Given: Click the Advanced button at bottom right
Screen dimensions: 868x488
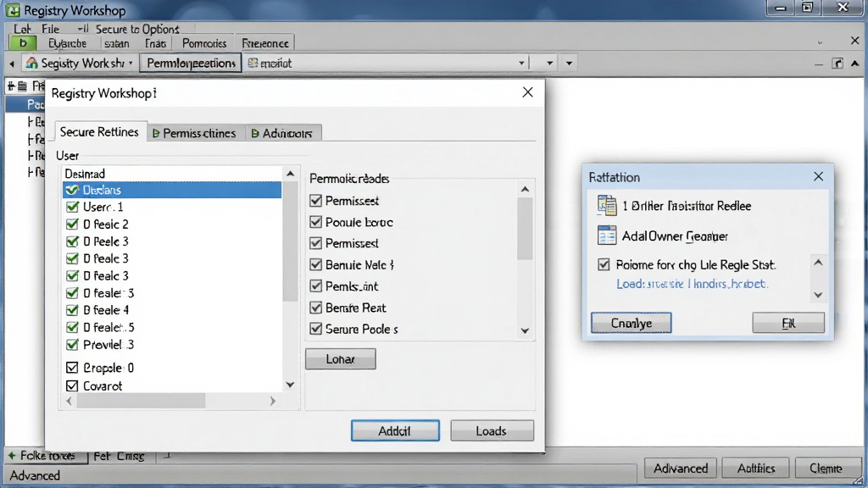Looking at the screenshot, I should pos(681,468).
